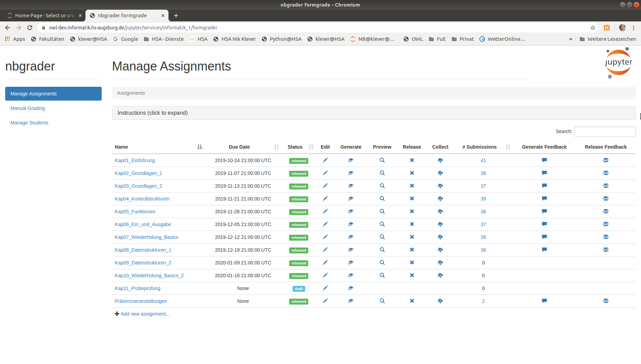Open the browser profile avatar
This screenshot has width=641, height=364.
tap(622, 28)
